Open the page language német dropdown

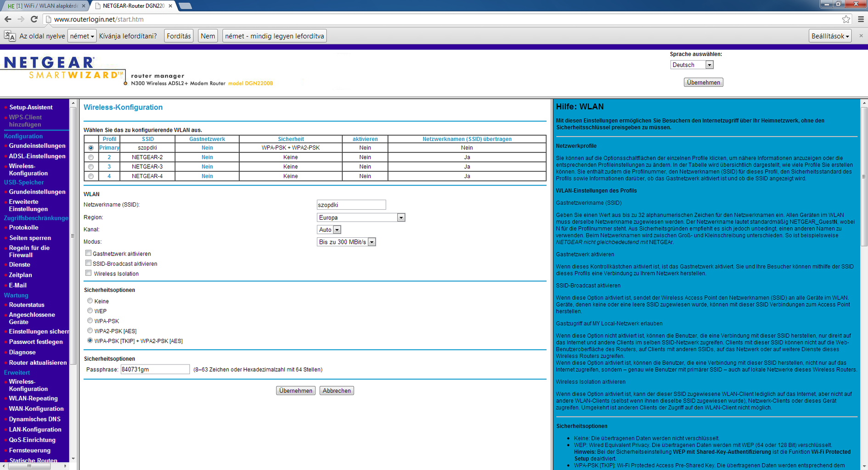[82, 36]
